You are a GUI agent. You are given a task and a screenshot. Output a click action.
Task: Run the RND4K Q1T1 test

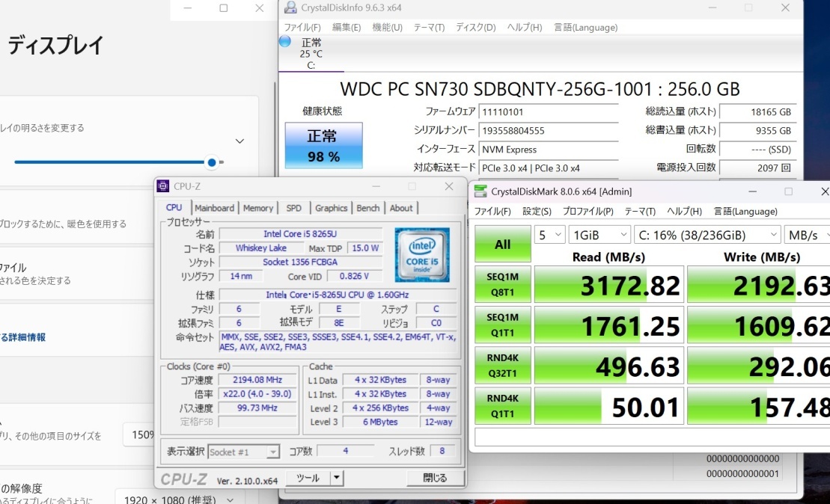[502, 405]
